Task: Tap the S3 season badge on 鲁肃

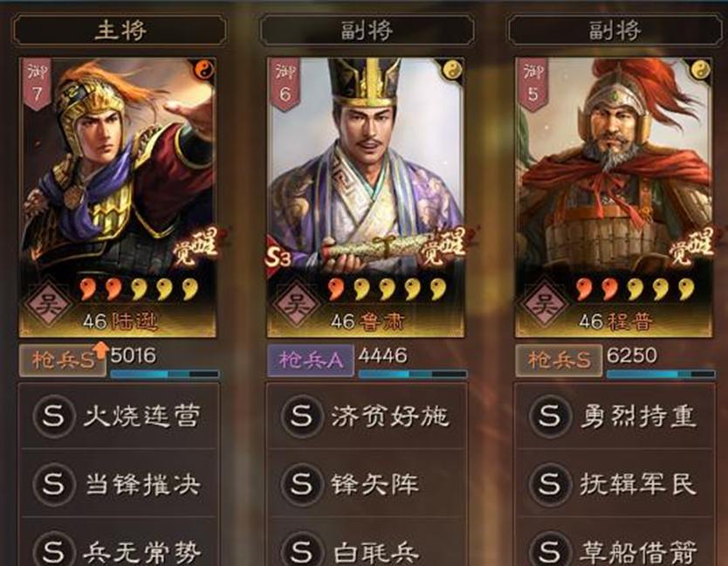Action: point(279,256)
